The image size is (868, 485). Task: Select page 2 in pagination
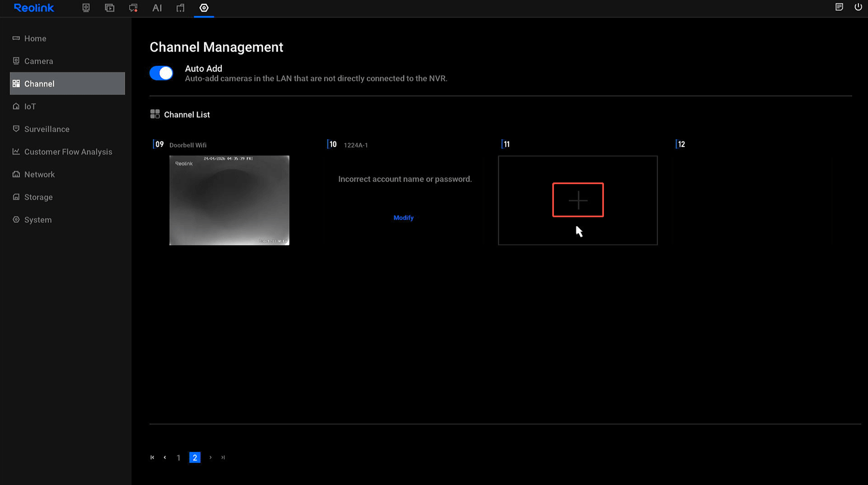(195, 457)
